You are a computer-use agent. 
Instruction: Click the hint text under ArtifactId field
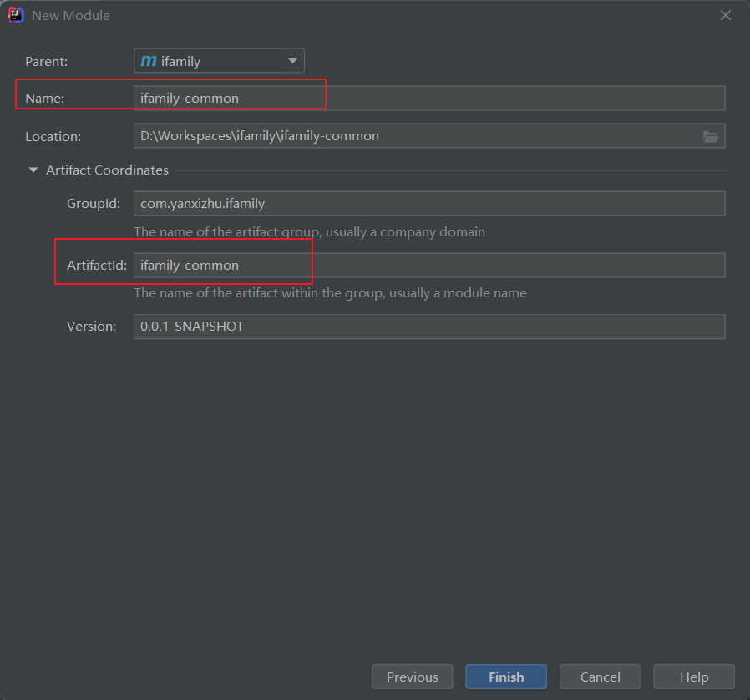click(330, 293)
